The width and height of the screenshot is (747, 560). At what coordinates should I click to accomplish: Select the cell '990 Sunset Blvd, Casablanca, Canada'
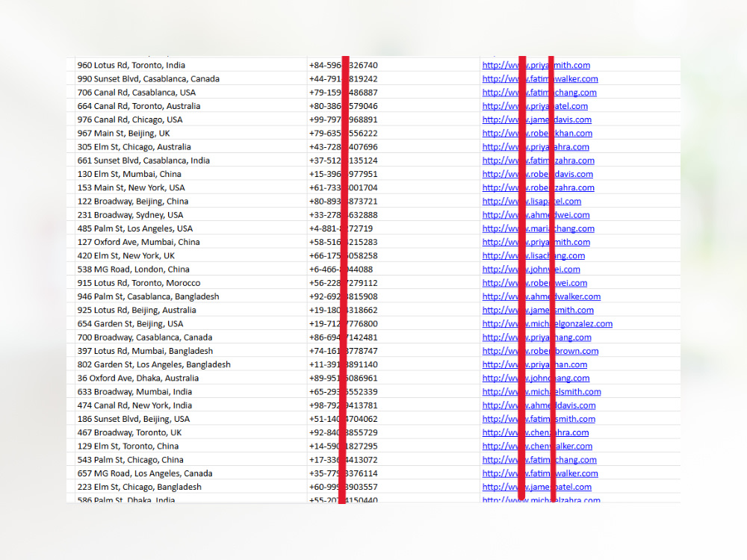148,79
